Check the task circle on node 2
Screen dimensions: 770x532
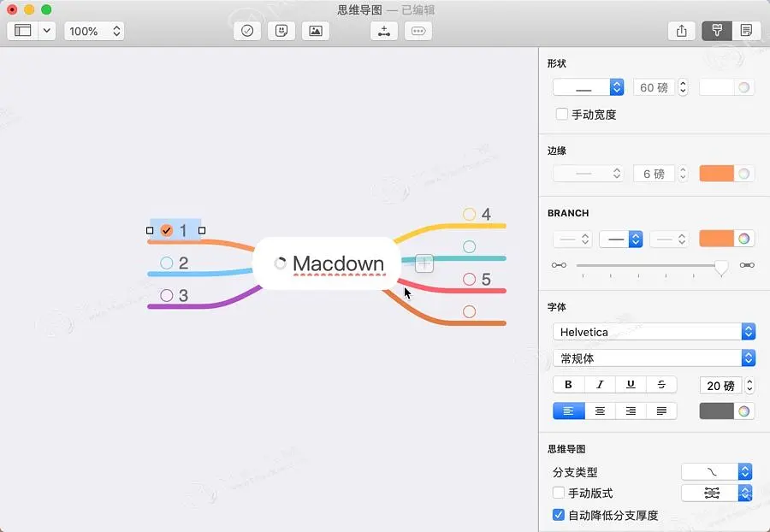167,263
